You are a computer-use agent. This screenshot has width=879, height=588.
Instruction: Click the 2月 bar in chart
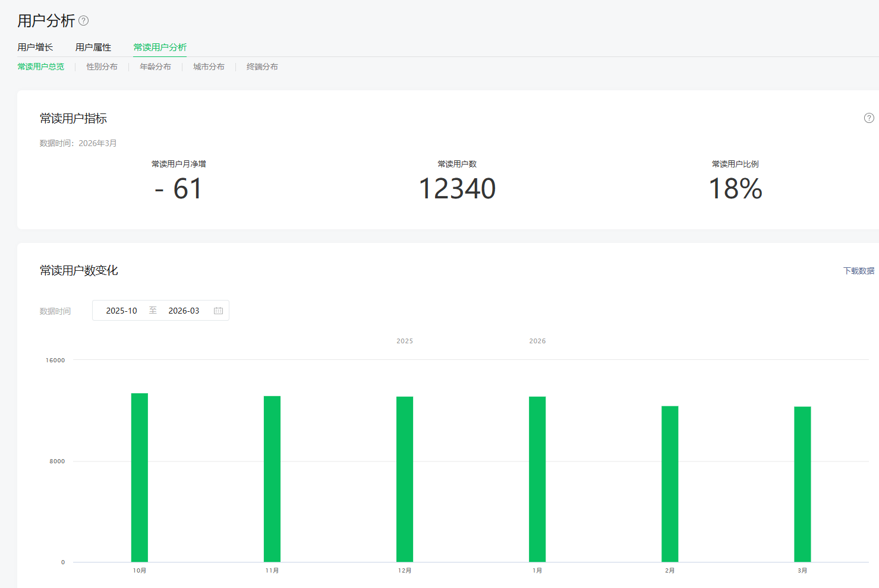[x=670, y=484]
